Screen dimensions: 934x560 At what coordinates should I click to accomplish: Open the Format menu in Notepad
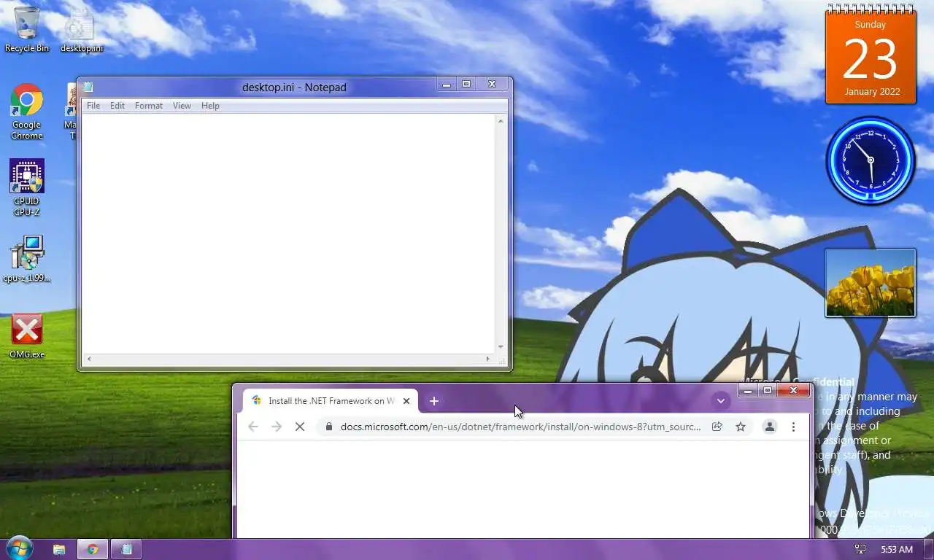[149, 106]
